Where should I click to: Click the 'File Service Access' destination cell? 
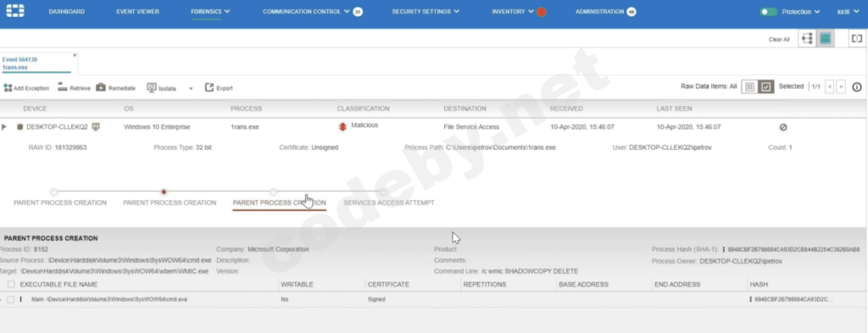(x=471, y=126)
